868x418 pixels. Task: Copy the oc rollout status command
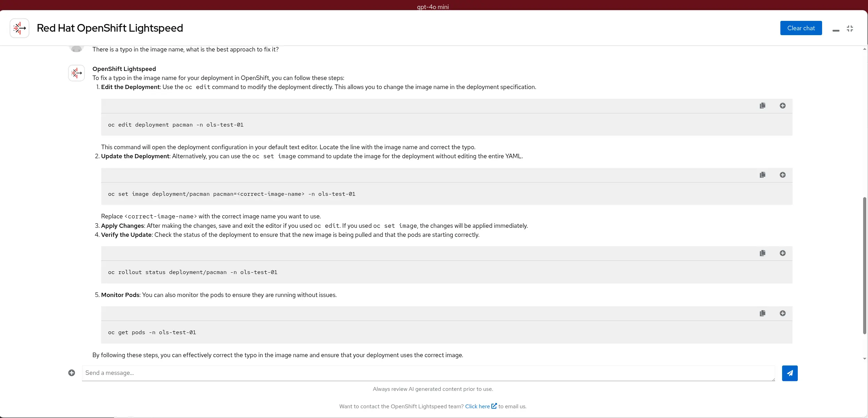[x=763, y=253]
